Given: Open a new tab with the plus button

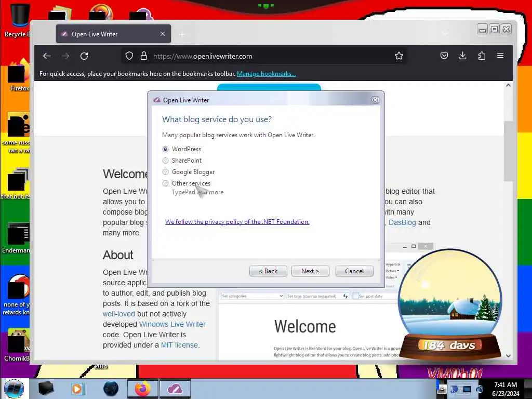Looking at the screenshot, I should (182, 34).
